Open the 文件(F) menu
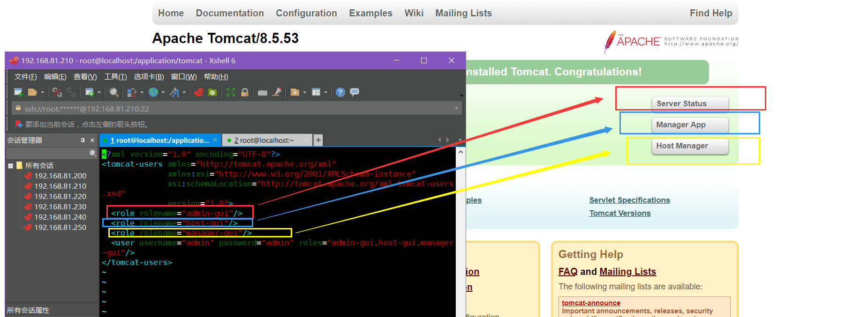The height and width of the screenshot is (317, 868). [x=25, y=77]
